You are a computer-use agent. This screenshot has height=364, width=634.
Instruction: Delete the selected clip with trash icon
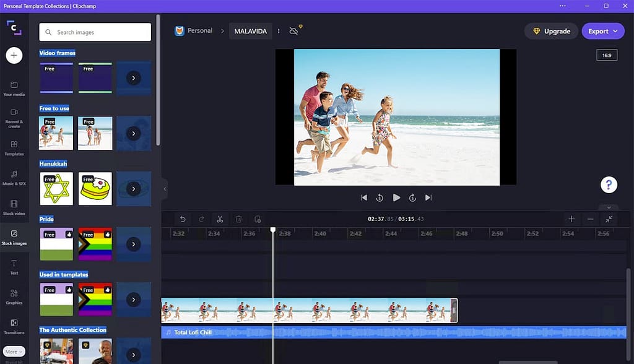pos(238,219)
